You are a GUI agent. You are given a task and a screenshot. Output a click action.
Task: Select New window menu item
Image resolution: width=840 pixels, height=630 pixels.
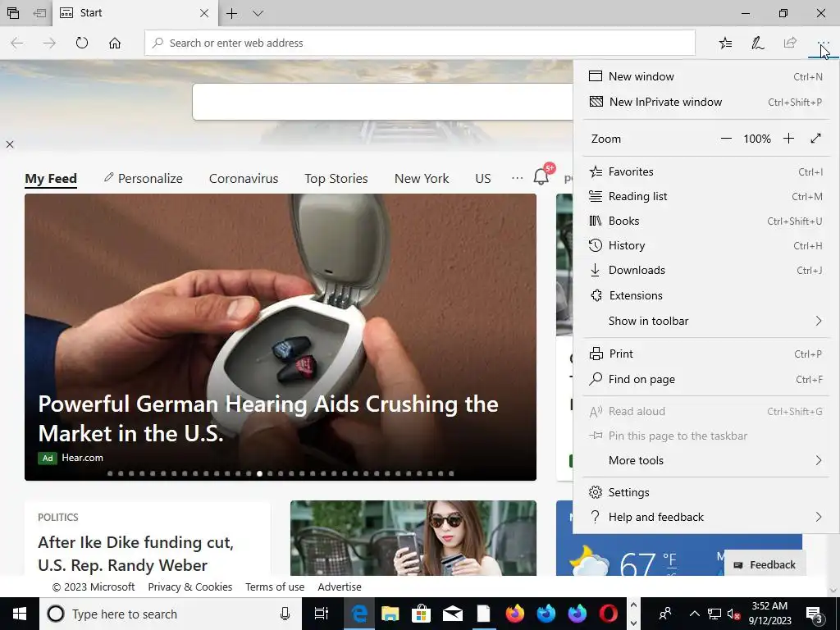click(x=706, y=76)
